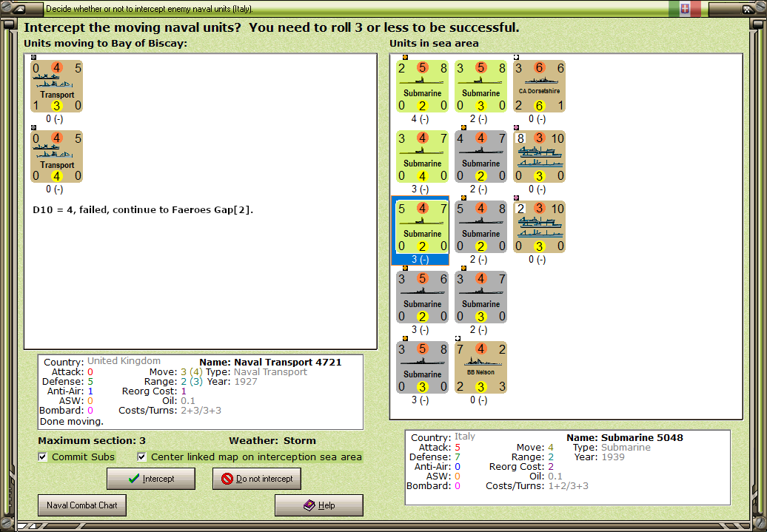Select the Transport counter with bottom values 0-4-0

coord(57,156)
